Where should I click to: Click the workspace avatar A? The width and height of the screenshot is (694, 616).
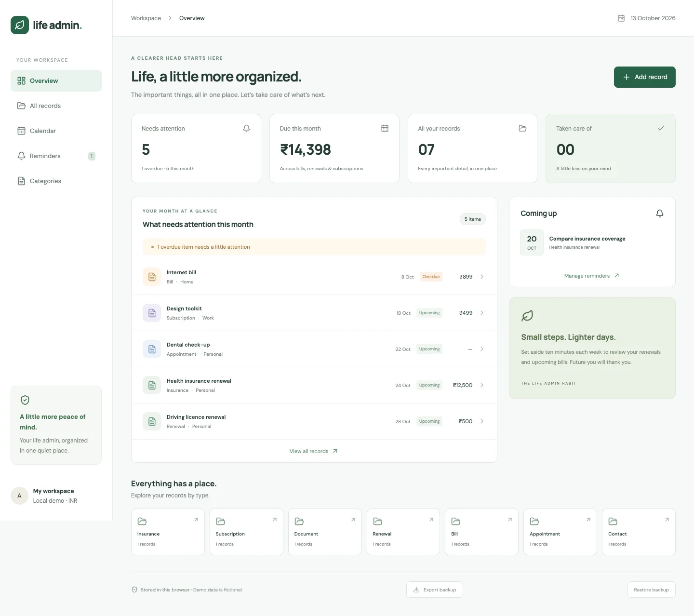click(x=19, y=495)
